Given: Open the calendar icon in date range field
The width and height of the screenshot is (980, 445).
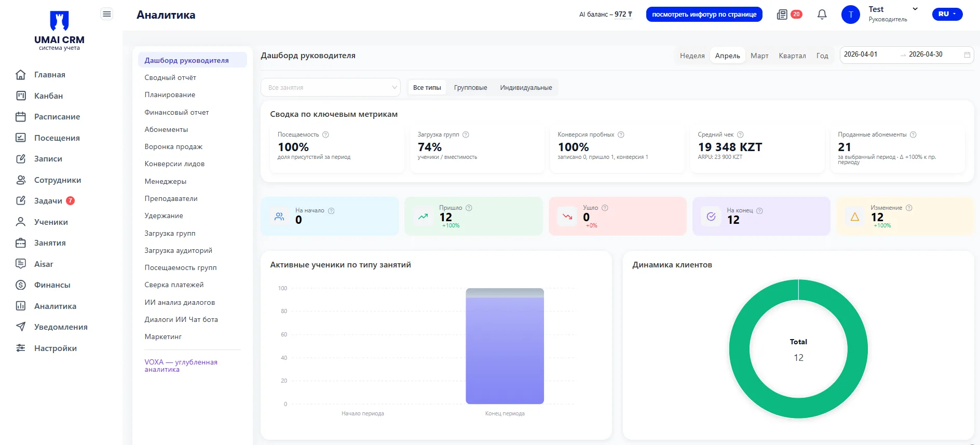Looking at the screenshot, I should tap(967, 55).
